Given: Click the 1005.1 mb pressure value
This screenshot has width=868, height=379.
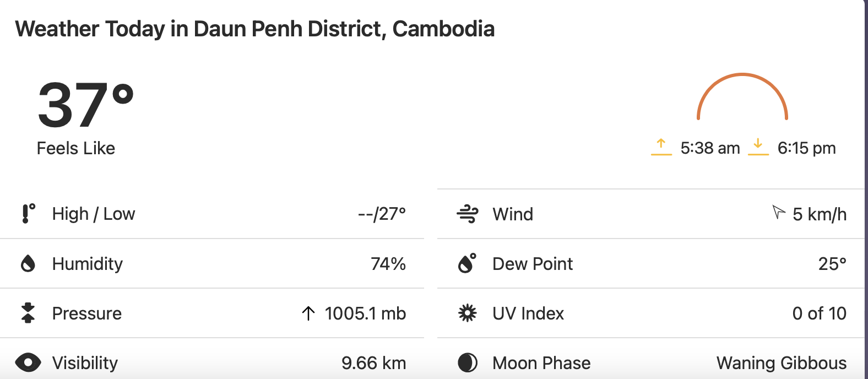Looking at the screenshot, I should click(x=365, y=313).
